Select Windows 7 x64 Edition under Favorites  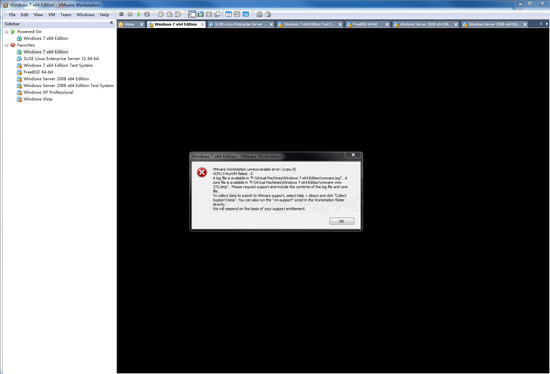coord(46,52)
